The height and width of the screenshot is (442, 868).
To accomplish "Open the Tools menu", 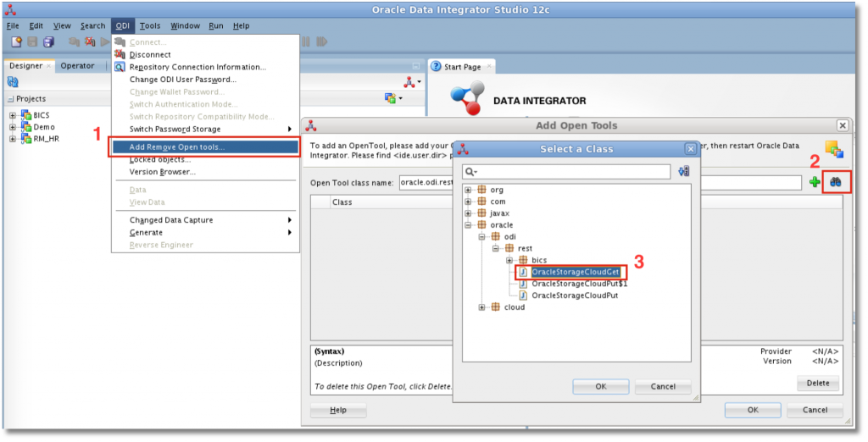I will [x=149, y=25].
